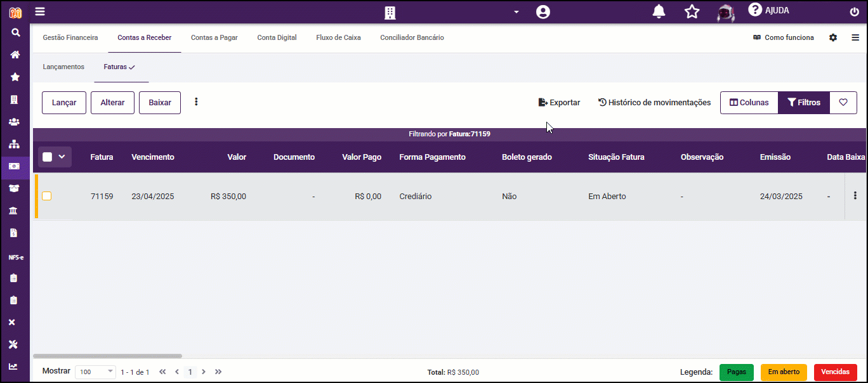Click the star outline icon in header
Screen dimensions: 868x383
point(692,11)
